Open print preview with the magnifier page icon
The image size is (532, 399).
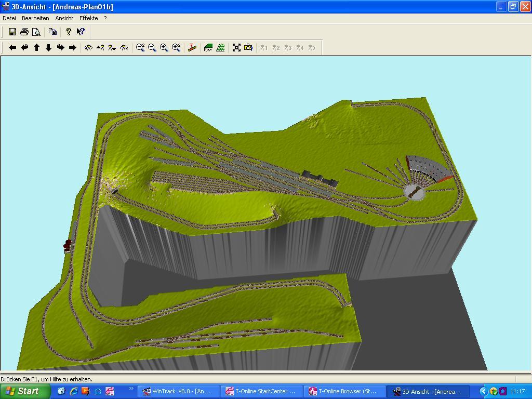[36, 32]
